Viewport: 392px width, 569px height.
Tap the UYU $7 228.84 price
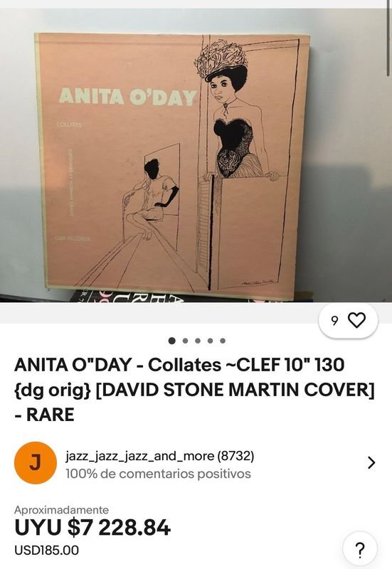[x=92, y=528]
